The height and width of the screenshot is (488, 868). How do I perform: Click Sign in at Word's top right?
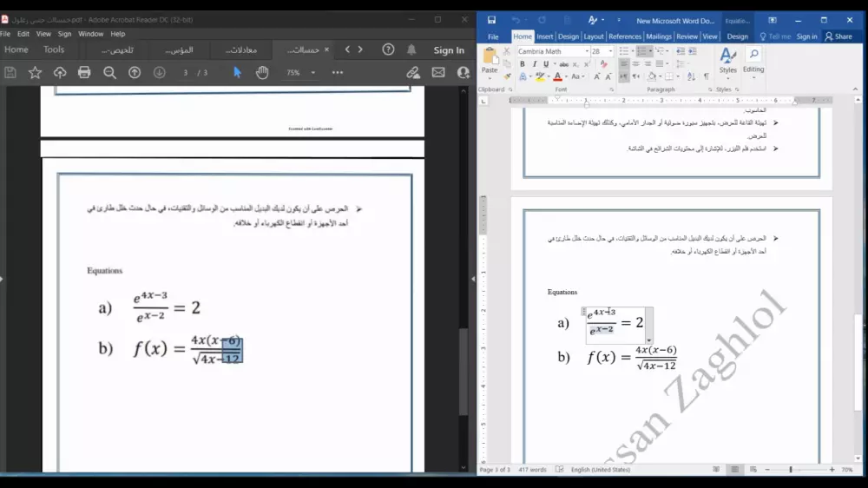[x=806, y=36]
